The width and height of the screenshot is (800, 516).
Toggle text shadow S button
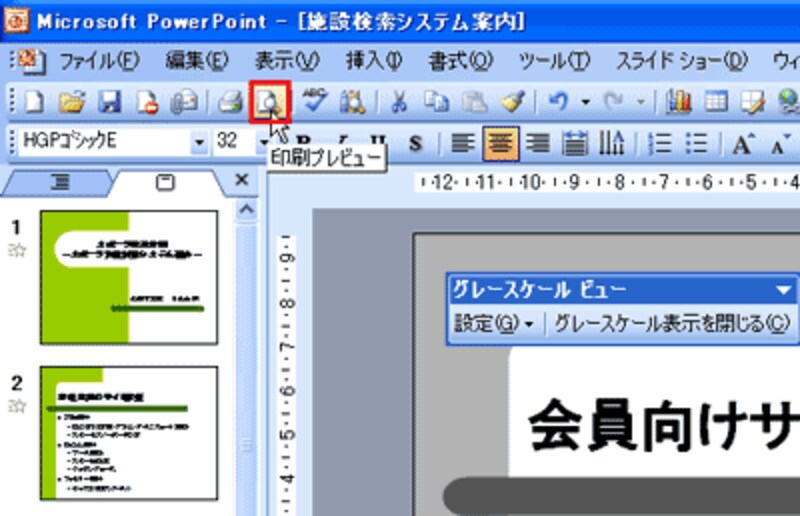point(416,143)
